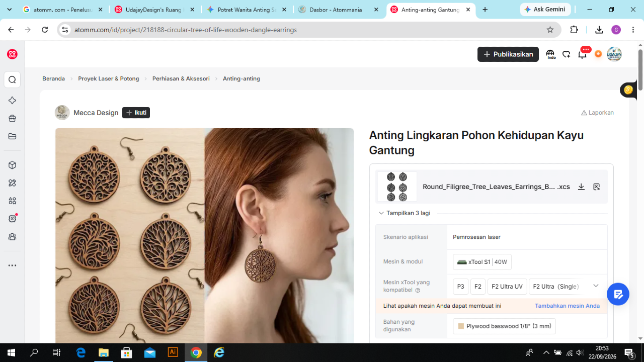Click the search icon in left sidebar
The height and width of the screenshot is (362, 644).
[x=13, y=79]
